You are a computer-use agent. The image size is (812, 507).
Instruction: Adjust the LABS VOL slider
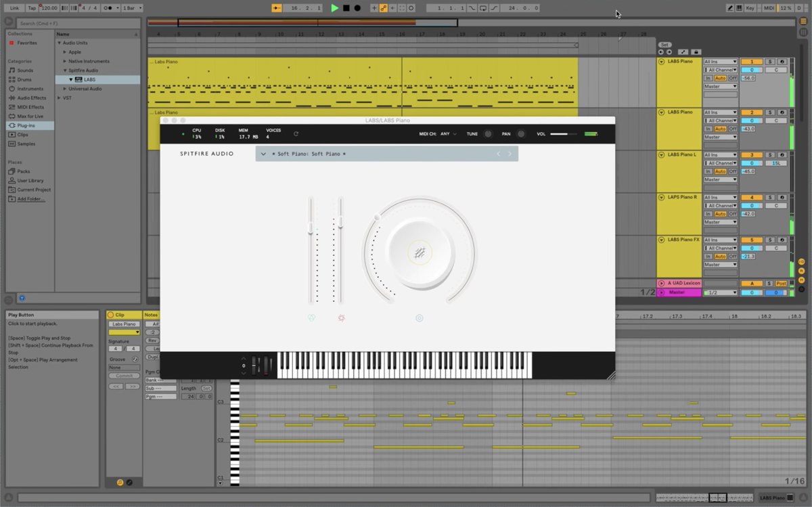[564, 134]
